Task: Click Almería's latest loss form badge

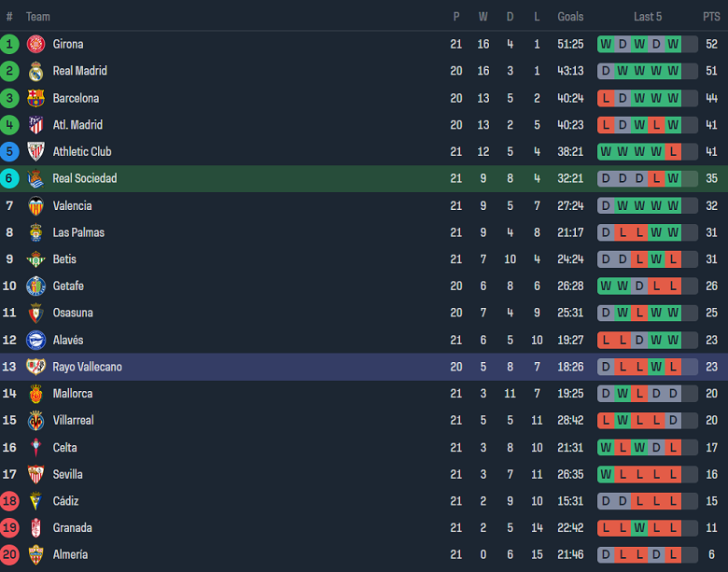Action: click(x=689, y=554)
